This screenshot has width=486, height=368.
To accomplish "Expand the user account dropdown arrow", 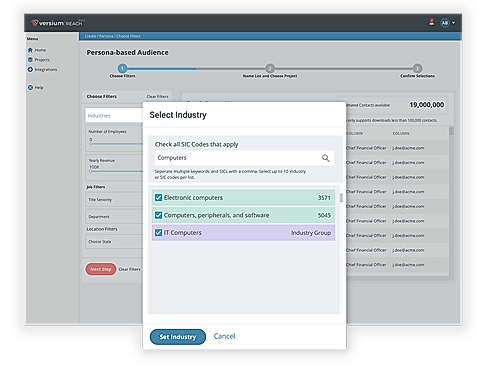I will click(453, 23).
